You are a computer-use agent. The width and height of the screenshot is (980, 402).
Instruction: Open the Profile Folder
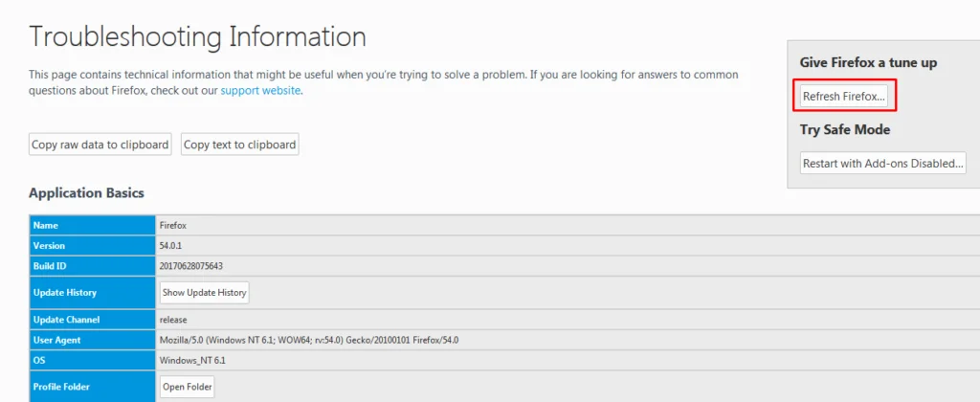(x=188, y=387)
